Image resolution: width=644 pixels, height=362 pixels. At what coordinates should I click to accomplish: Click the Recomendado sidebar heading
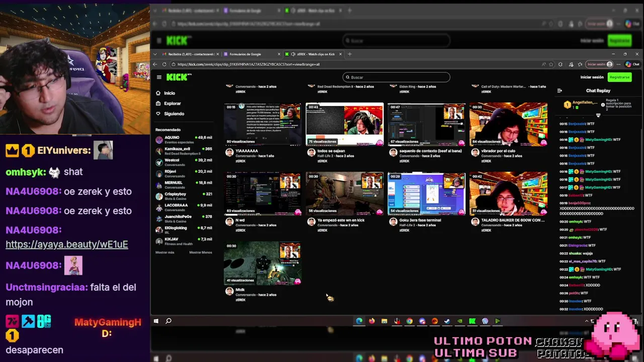(x=168, y=130)
